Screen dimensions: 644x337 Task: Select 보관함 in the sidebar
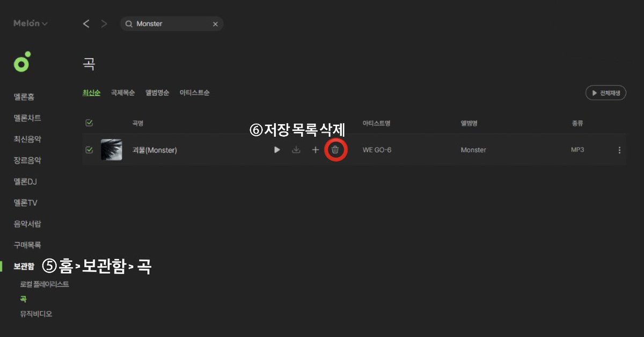point(24,266)
